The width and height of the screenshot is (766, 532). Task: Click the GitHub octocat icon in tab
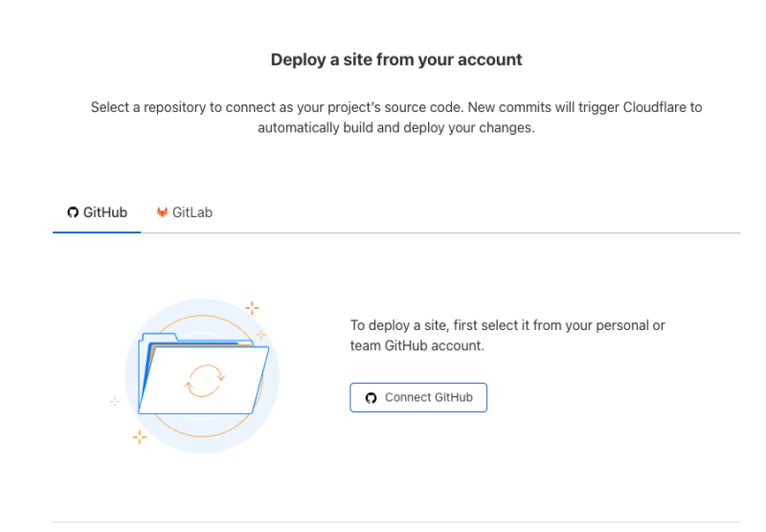[73, 212]
